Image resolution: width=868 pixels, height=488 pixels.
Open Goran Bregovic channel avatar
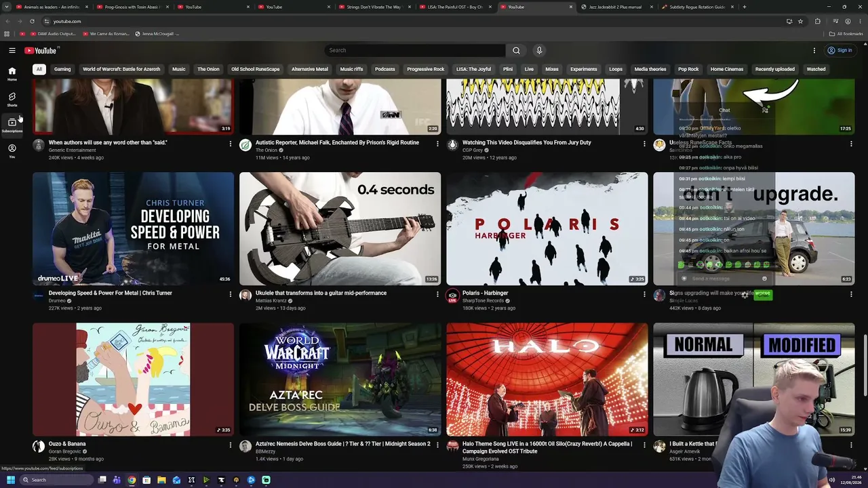[39, 446]
